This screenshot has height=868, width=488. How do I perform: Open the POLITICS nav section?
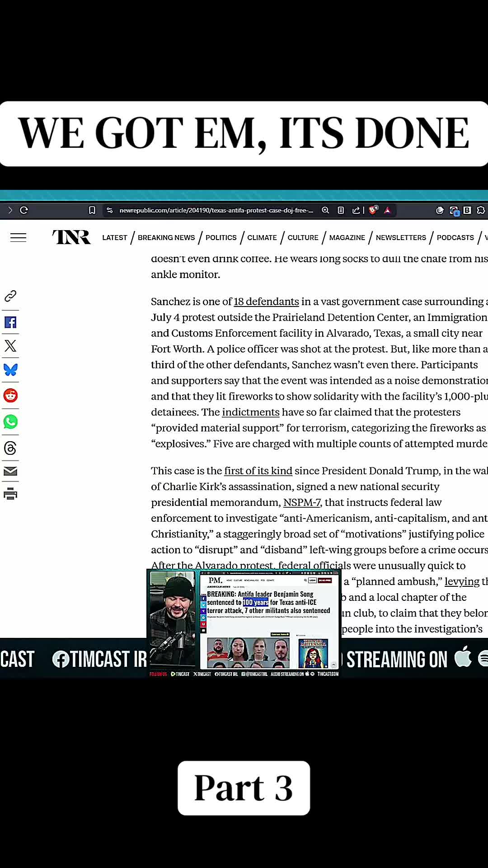click(221, 238)
